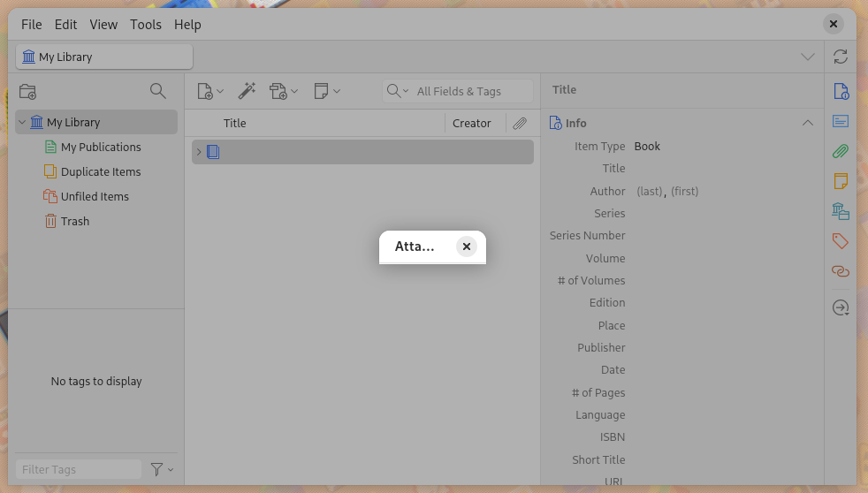The height and width of the screenshot is (493, 868).
Task: Click the Volume field label
Action: [605, 258]
